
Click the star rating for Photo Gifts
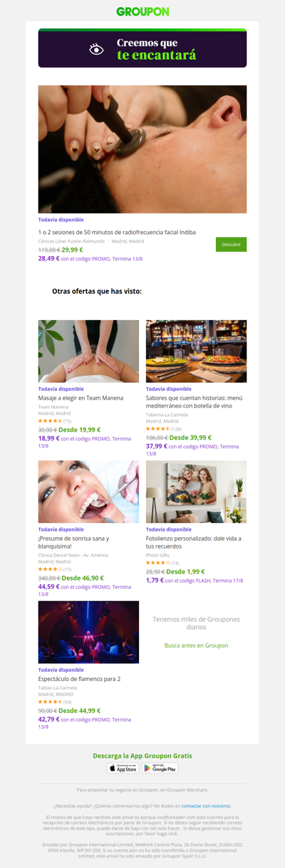pyautogui.click(x=157, y=563)
